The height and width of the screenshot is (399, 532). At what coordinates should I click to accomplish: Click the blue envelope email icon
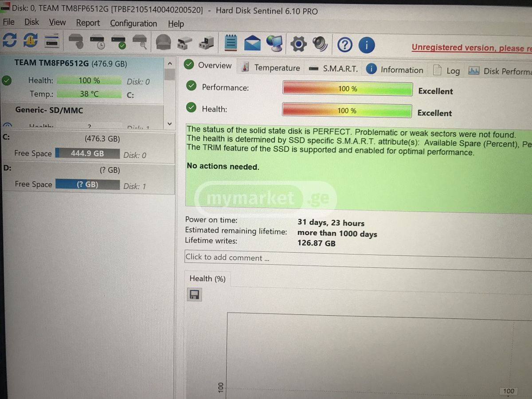[x=252, y=43]
